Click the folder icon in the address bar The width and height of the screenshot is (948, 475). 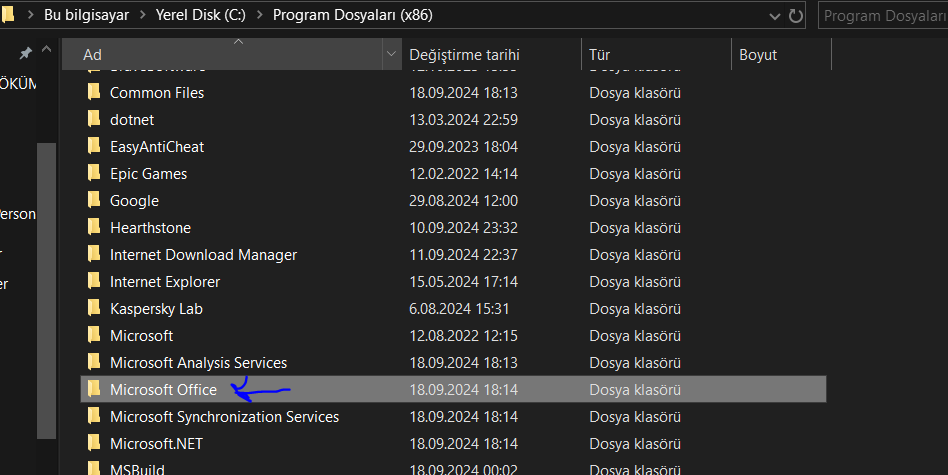point(10,16)
